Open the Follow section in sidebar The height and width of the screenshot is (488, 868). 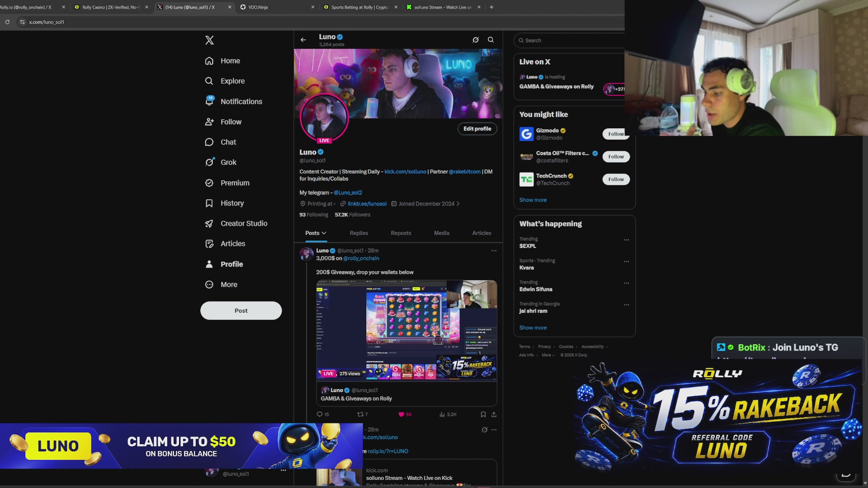tap(223, 122)
